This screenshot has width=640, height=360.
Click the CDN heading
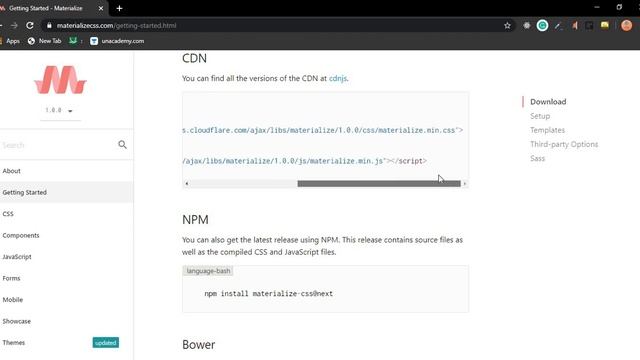pos(194,58)
